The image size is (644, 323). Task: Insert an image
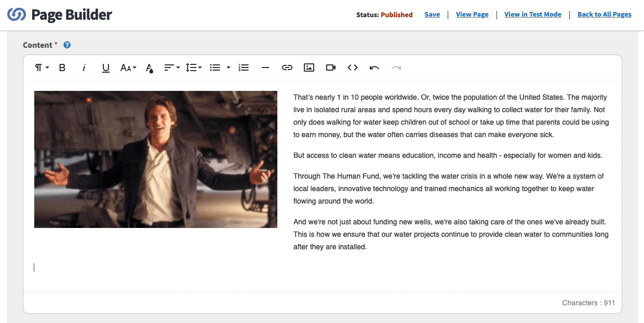(x=309, y=68)
